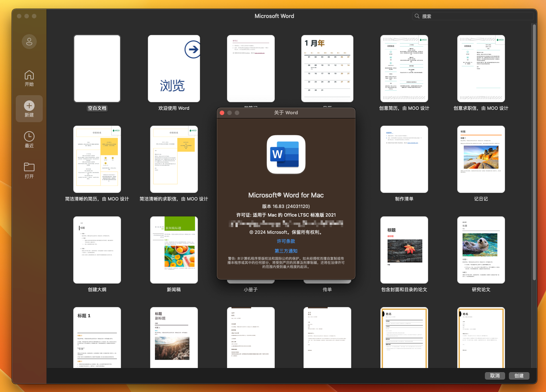Select the 记日记 template
546x392 pixels.
coord(481,159)
